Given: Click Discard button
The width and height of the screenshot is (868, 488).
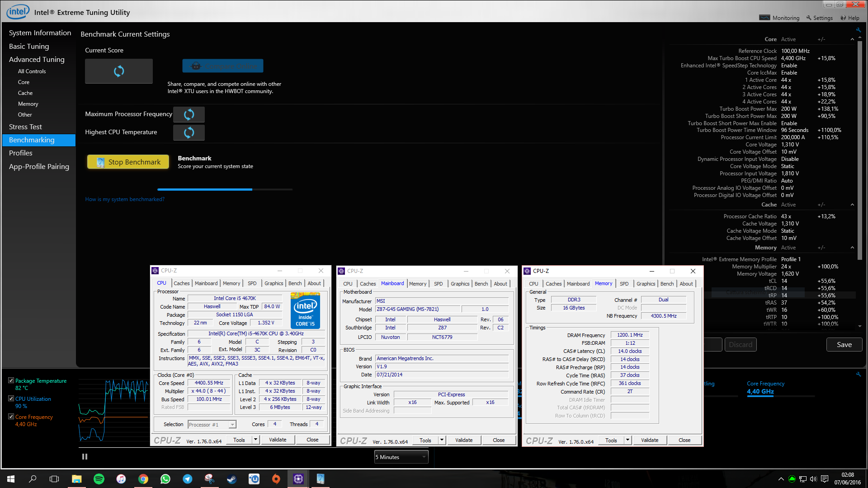Looking at the screenshot, I should (x=741, y=345).
